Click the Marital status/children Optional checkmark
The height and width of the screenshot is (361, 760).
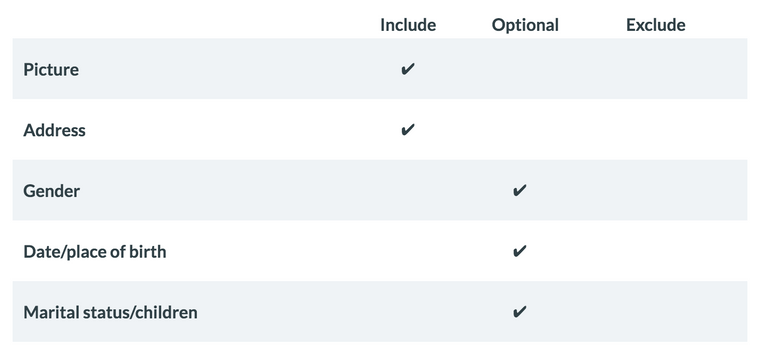pos(519,312)
